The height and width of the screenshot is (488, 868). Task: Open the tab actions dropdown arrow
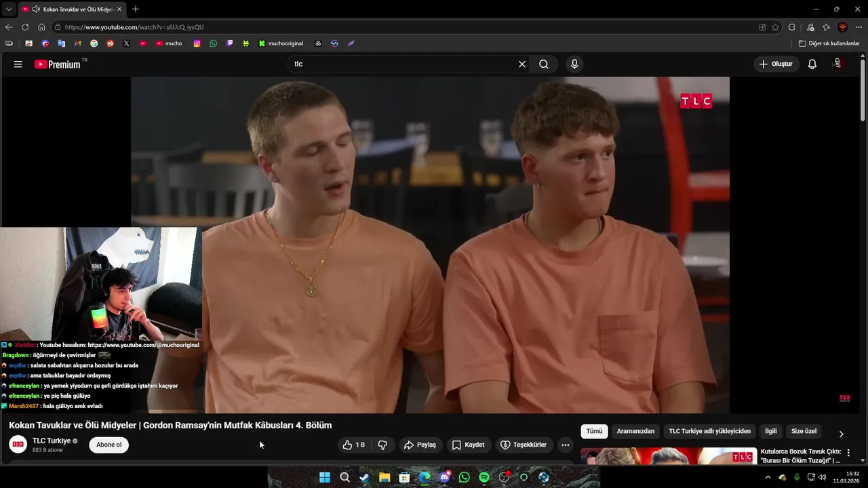click(x=9, y=9)
